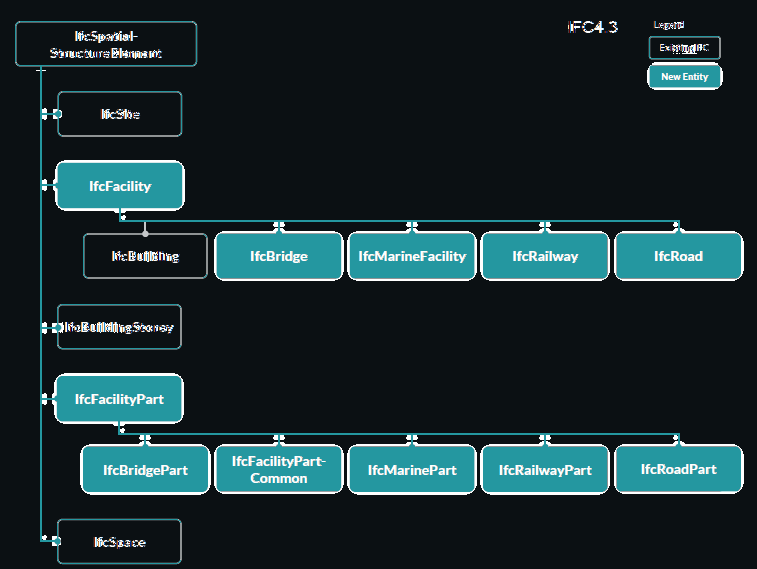Screen dimensions: 757x569
Task: Click the Existing IFC legend box
Action: point(685,48)
